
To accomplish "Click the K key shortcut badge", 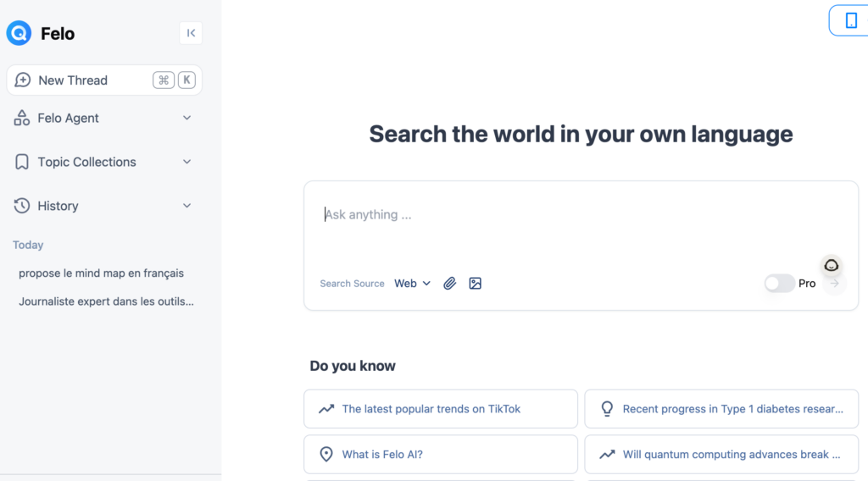I will (186, 80).
